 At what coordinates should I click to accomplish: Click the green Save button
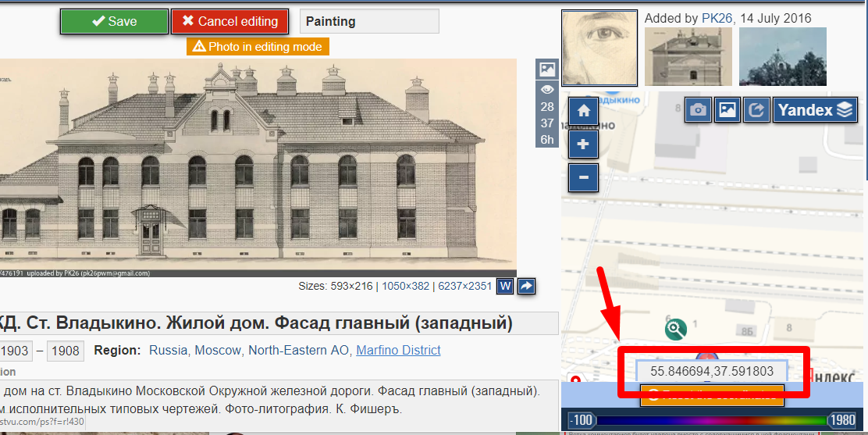click(114, 22)
